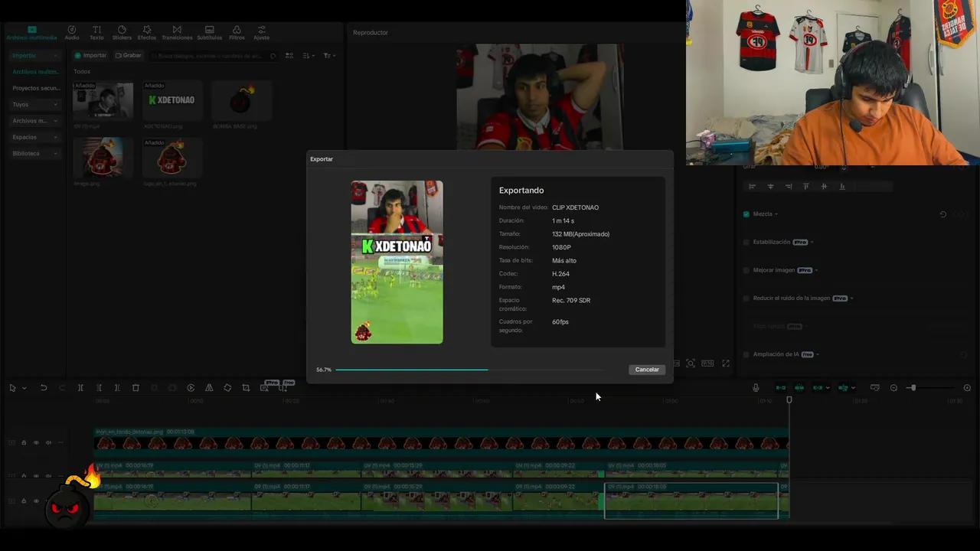Click the align bottom icon
Image resolution: width=980 pixels, height=551 pixels.
click(x=842, y=186)
